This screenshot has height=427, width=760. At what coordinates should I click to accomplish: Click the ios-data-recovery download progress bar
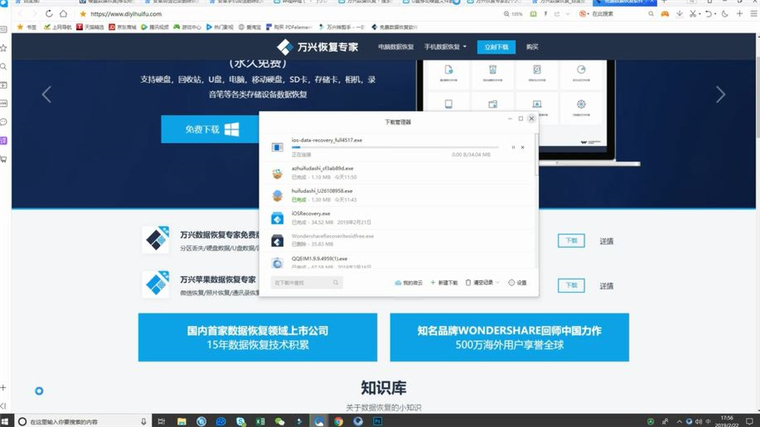(x=395, y=147)
